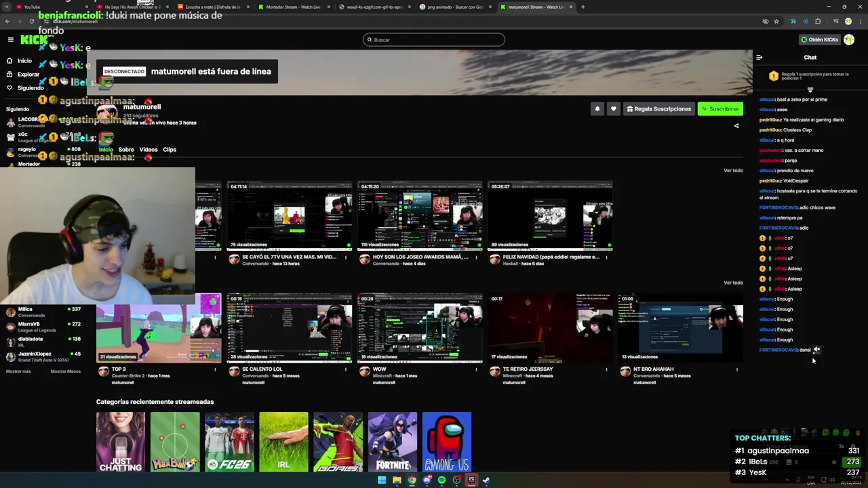The image size is (868, 488).
Task: Switch to the png animado Google browser tab
Action: [454, 7]
